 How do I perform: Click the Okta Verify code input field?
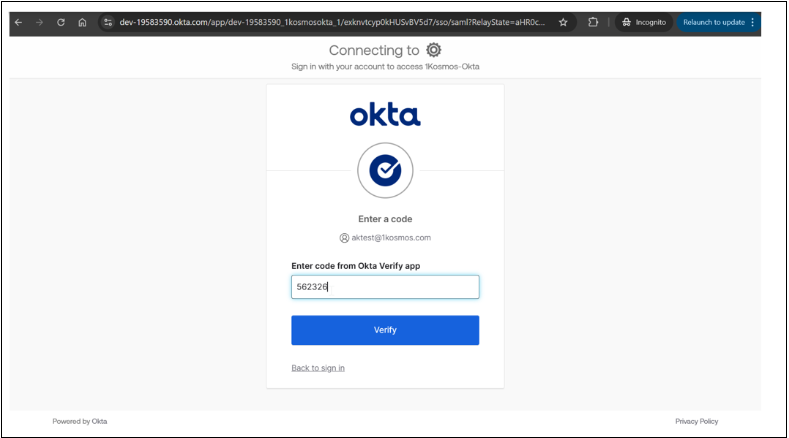(385, 287)
